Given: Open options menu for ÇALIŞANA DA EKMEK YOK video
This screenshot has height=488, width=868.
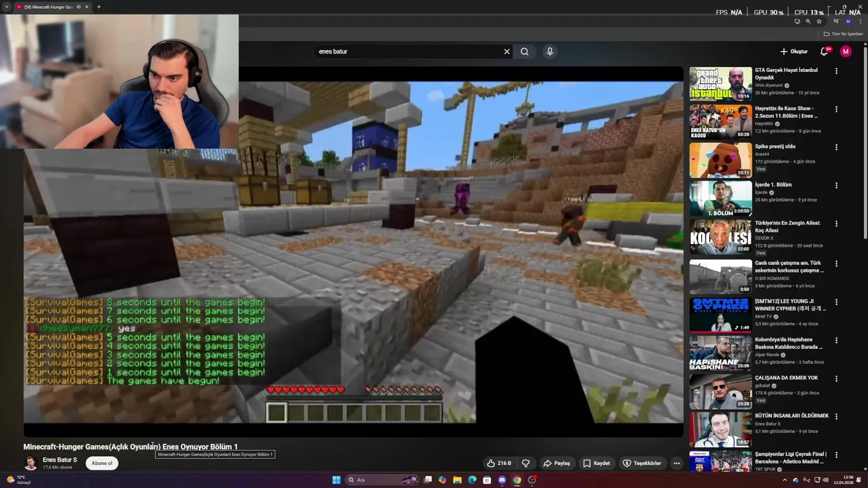Looking at the screenshot, I should coord(836,378).
